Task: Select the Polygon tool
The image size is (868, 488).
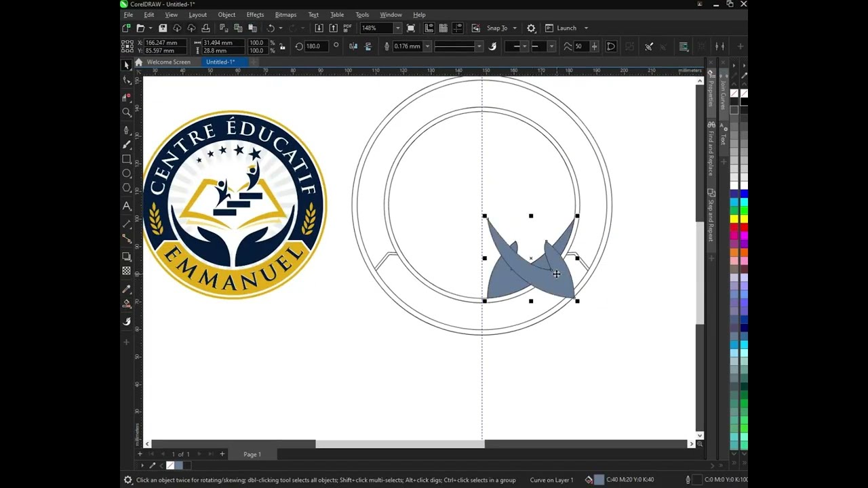Action: 126,188
